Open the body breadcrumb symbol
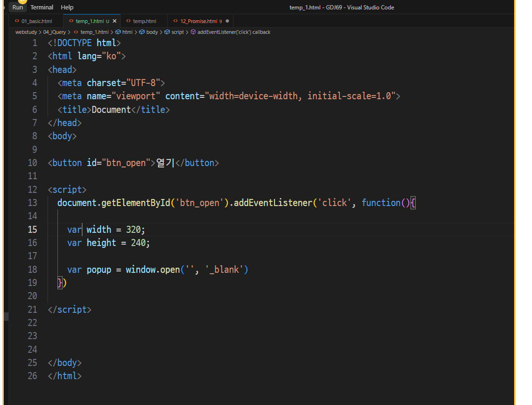This screenshot has height=405, width=532. click(x=152, y=32)
